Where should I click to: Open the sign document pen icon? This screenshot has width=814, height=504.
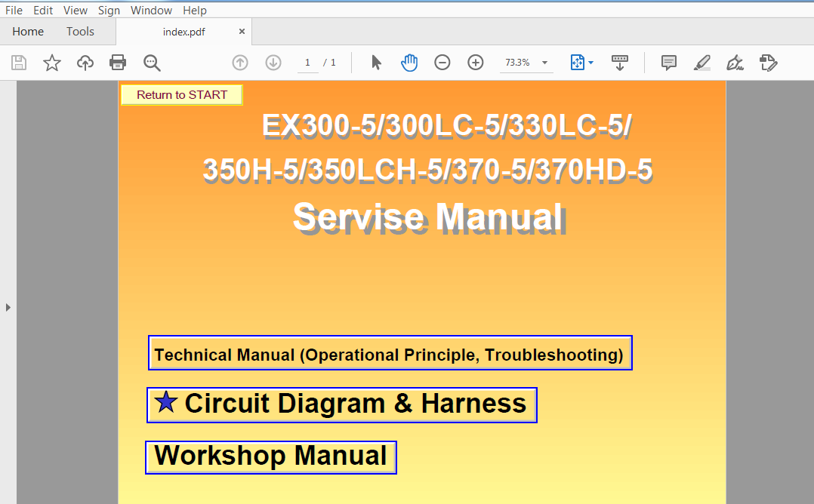pos(735,63)
